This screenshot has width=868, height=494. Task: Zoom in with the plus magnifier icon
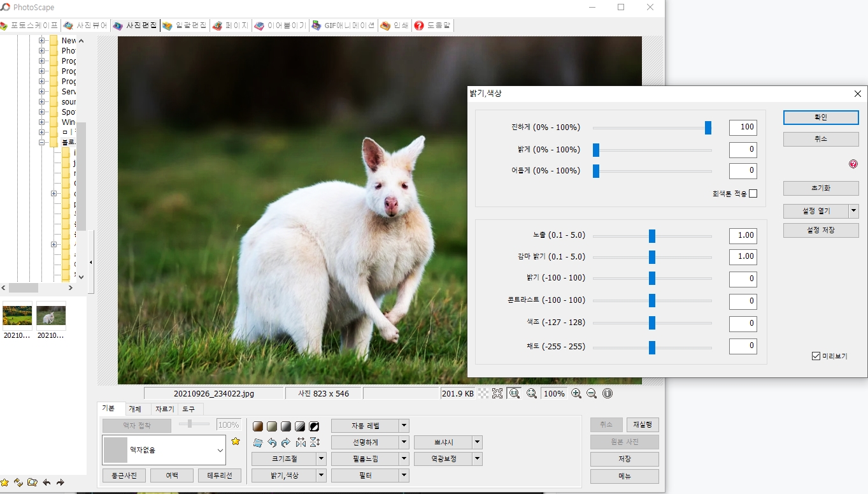click(576, 393)
